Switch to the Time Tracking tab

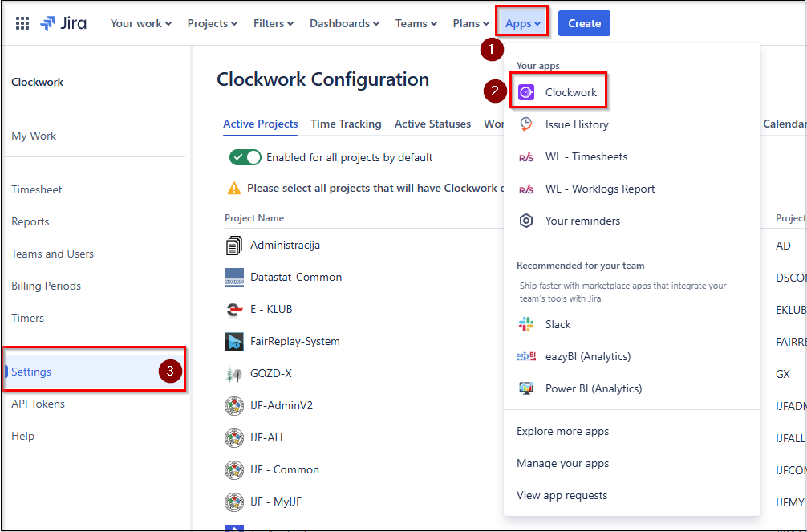click(346, 124)
